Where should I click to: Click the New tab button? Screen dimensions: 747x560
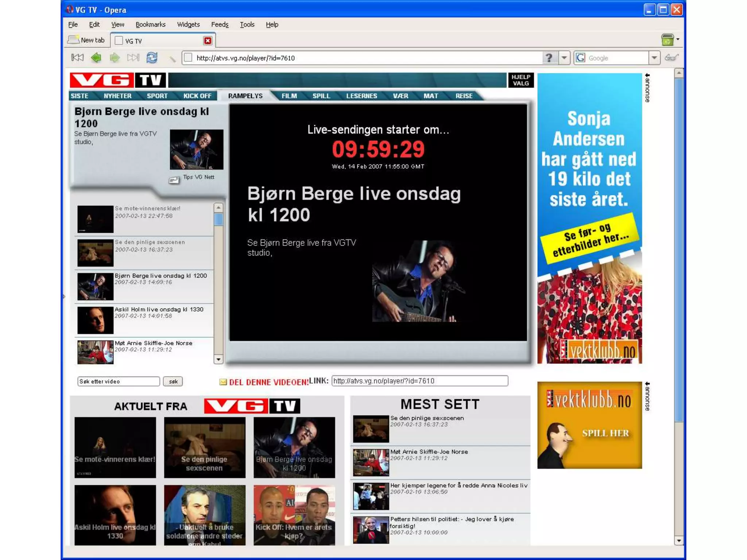86,40
